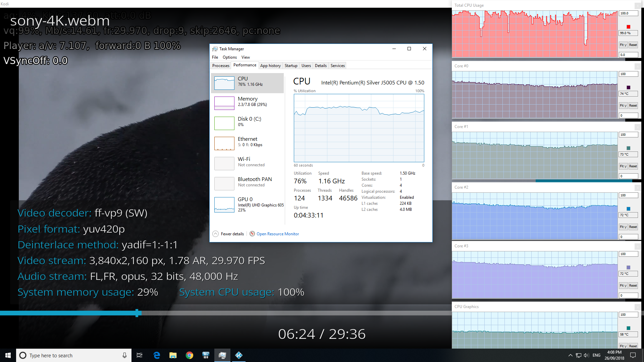Select Memory in Task Manager sidebar

248,103
